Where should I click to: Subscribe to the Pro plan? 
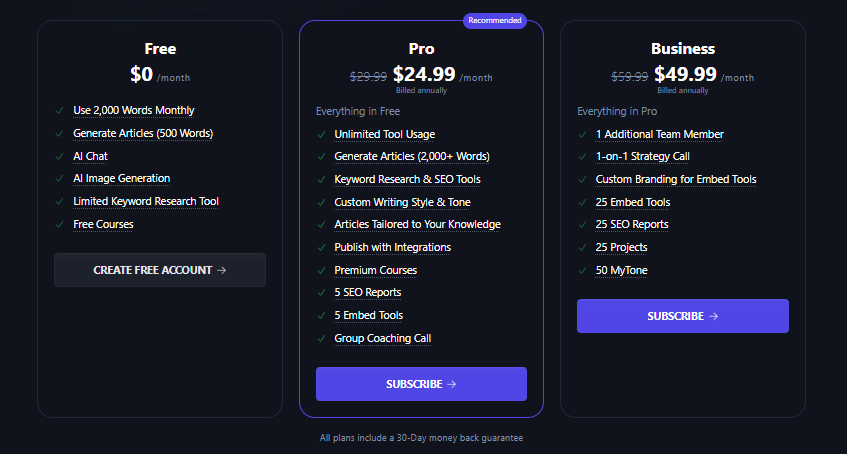tap(421, 384)
